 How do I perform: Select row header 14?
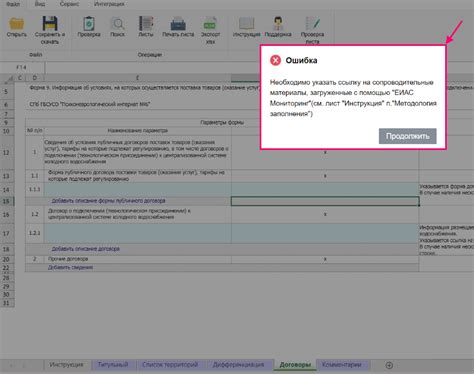(x=7, y=190)
